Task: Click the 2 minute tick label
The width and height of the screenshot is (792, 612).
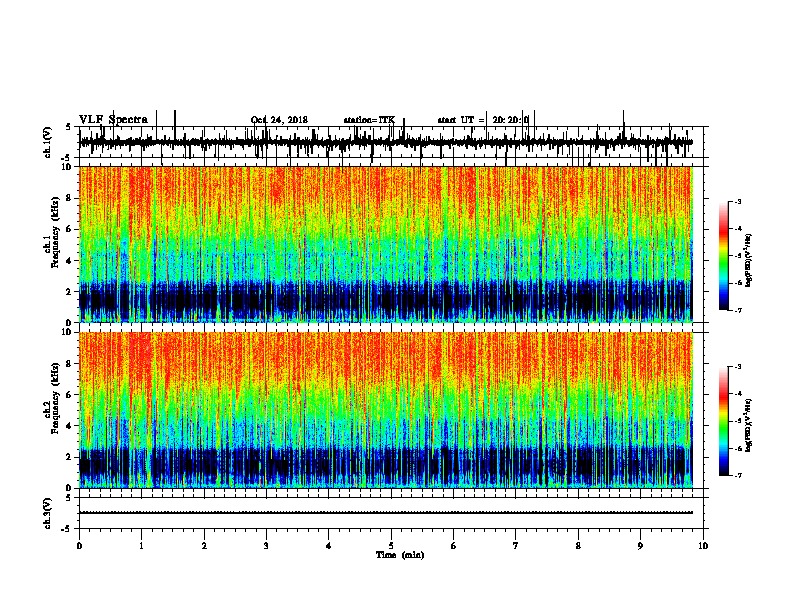Action: pos(204,545)
